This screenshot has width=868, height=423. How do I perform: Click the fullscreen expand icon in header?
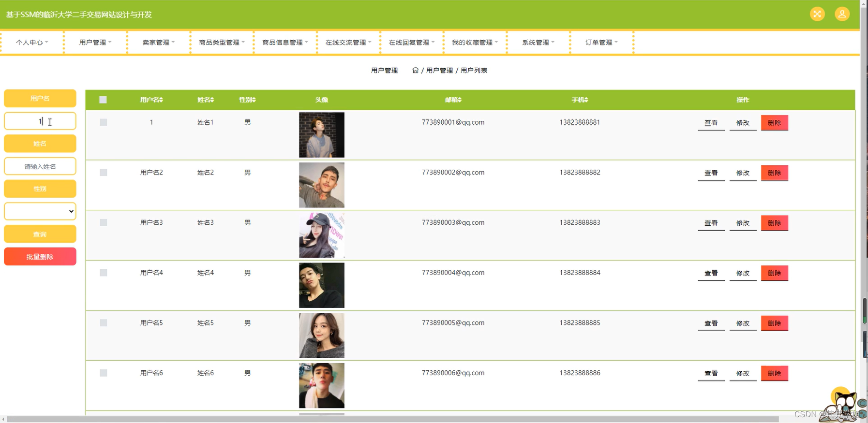point(817,14)
